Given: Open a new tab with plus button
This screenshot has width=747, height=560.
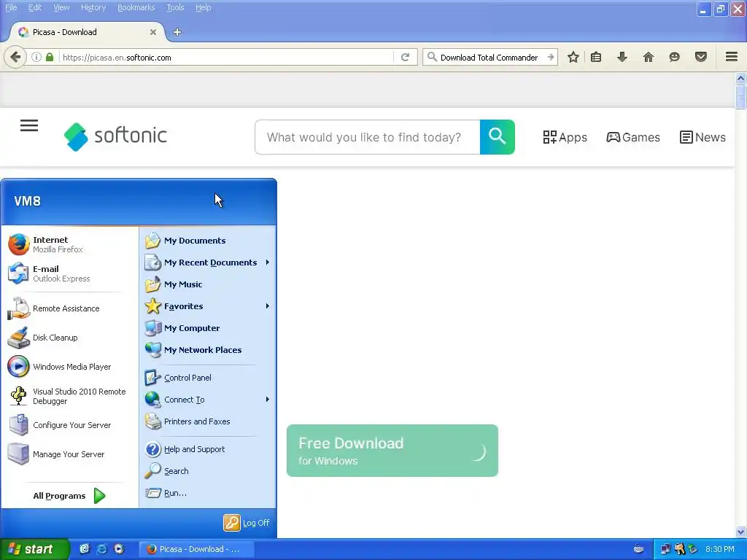Looking at the screenshot, I should click(x=177, y=32).
